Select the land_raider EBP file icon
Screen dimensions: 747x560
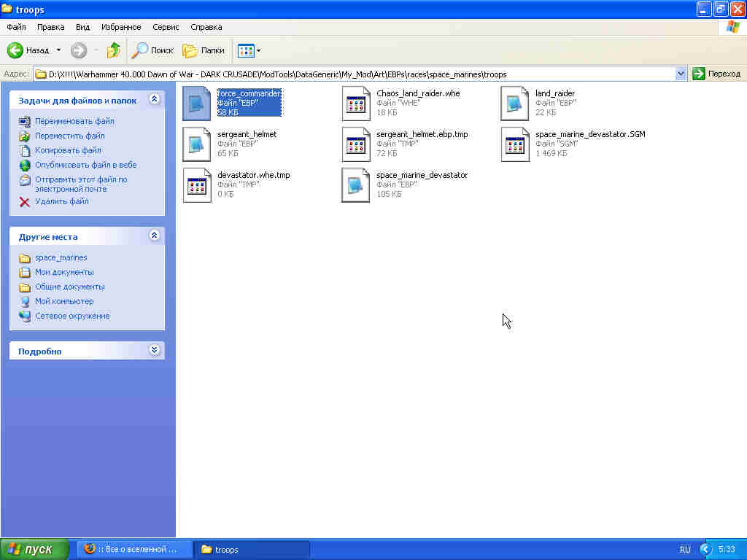[514, 103]
